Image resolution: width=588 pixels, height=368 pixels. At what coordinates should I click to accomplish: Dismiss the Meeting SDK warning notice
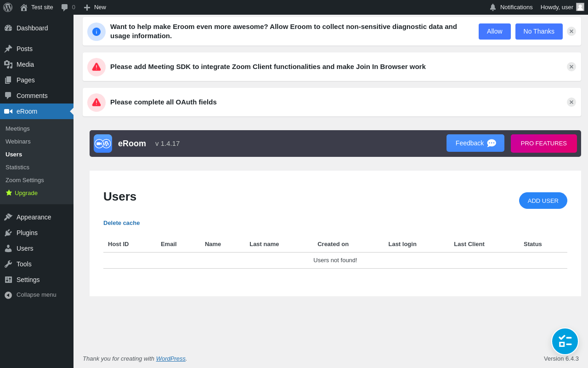tap(571, 67)
